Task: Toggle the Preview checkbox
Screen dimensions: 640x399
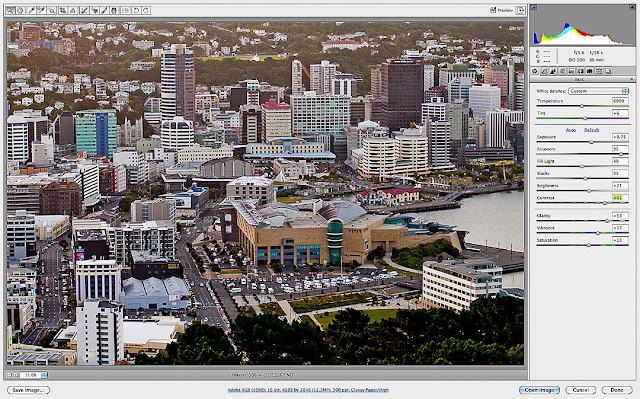Action: pyautogui.click(x=493, y=10)
